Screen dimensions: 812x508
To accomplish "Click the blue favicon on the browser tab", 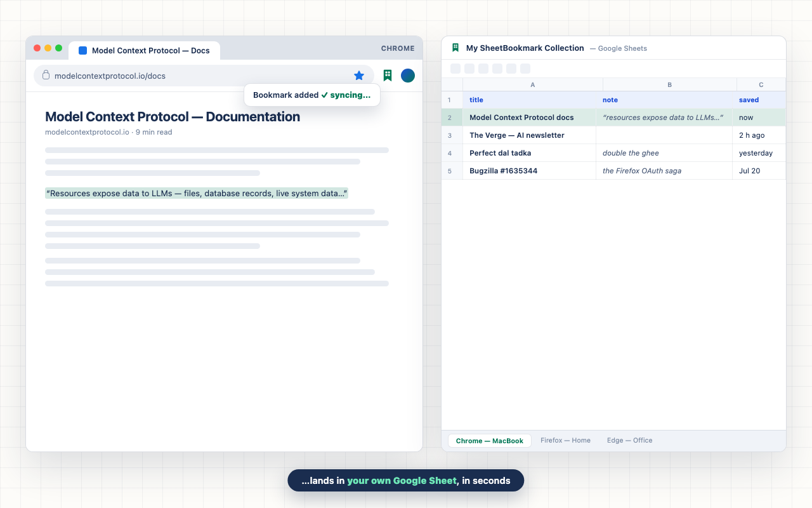I will (83, 51).
